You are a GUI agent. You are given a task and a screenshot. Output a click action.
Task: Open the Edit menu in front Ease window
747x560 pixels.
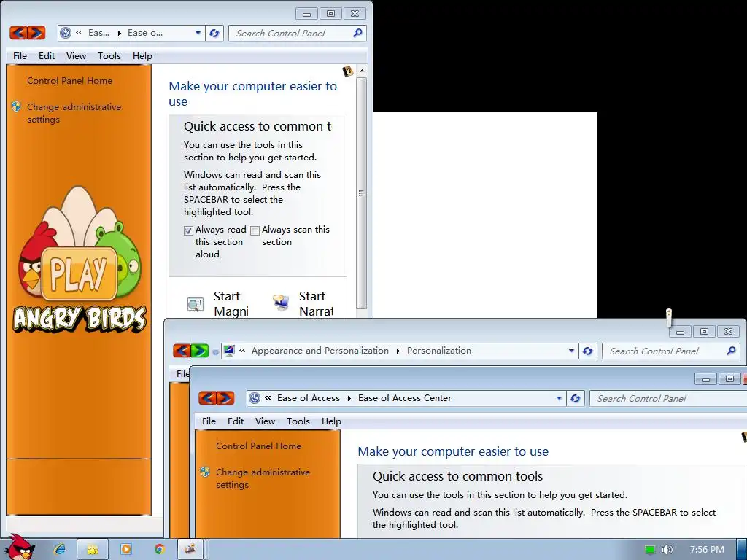point(236,421)
